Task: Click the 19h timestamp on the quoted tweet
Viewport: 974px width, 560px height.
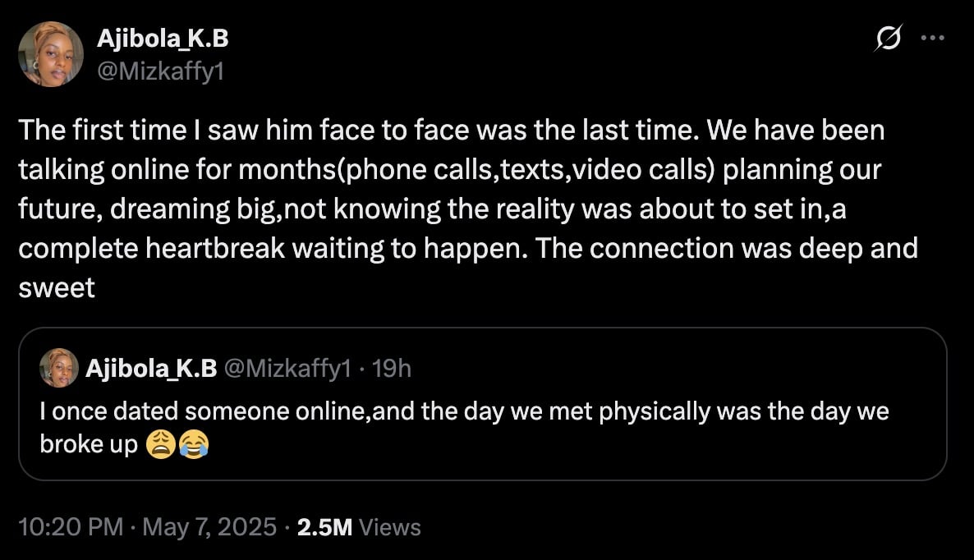Action: 391,369
